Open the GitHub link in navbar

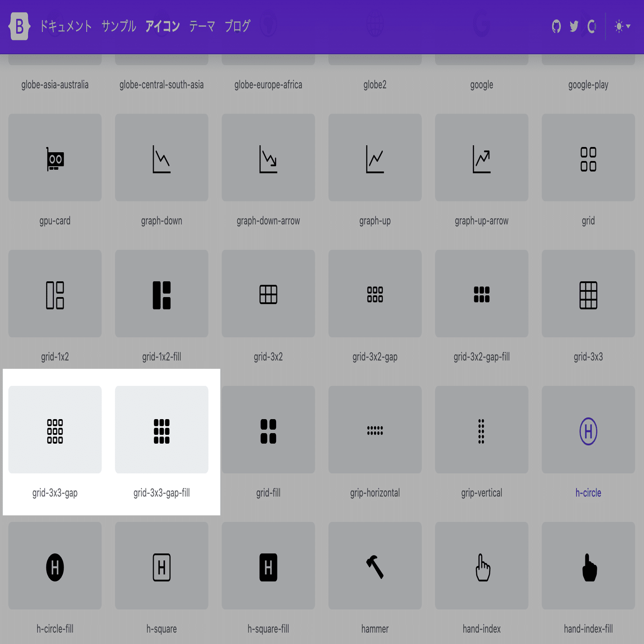pos(556,26)
